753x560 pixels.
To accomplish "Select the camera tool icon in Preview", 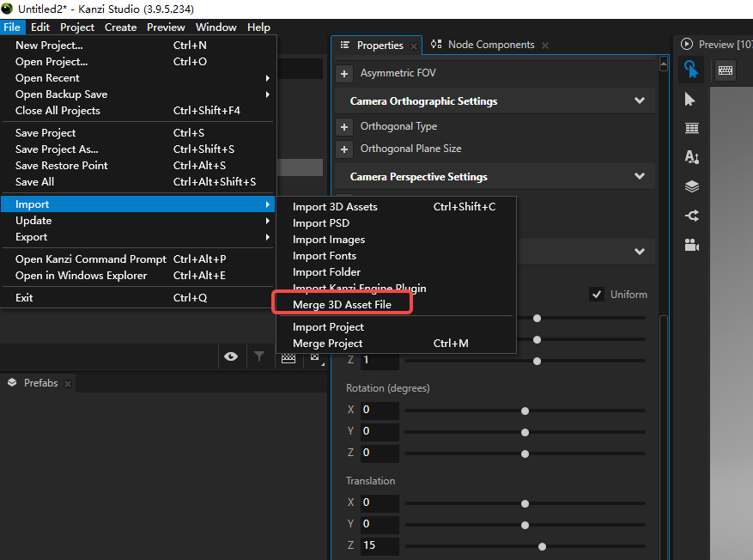I will 691,245.
